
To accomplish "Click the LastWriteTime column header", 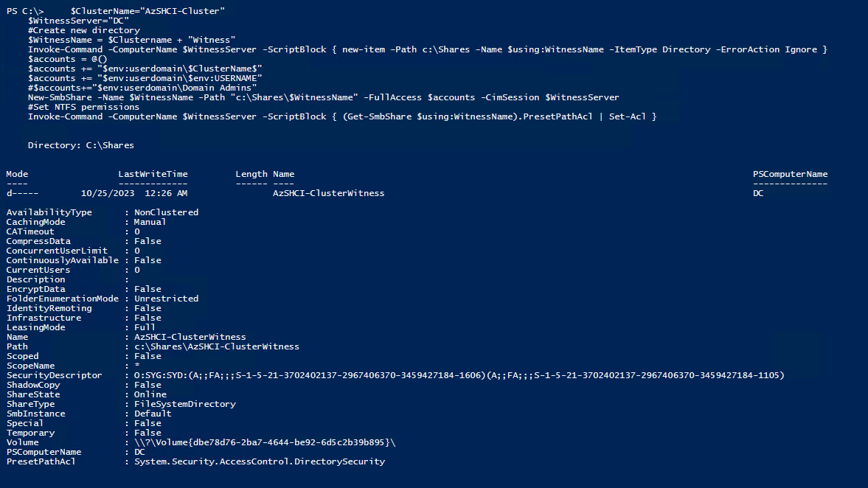I will [x=153, y=174].
